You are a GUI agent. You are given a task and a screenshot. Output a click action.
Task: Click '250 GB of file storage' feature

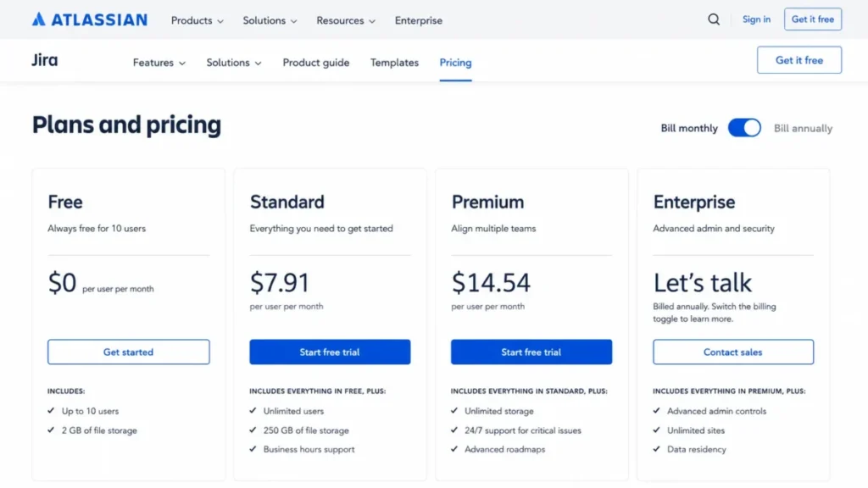306,430
